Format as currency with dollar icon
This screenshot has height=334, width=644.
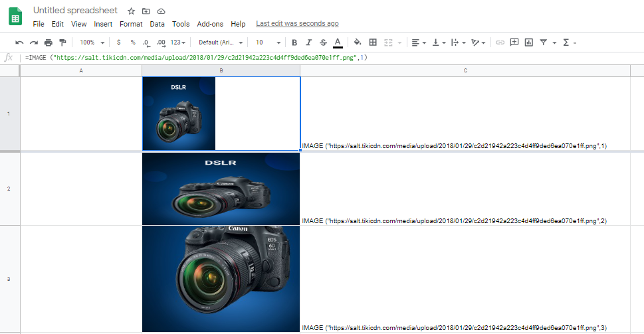[x=119, y=42]
